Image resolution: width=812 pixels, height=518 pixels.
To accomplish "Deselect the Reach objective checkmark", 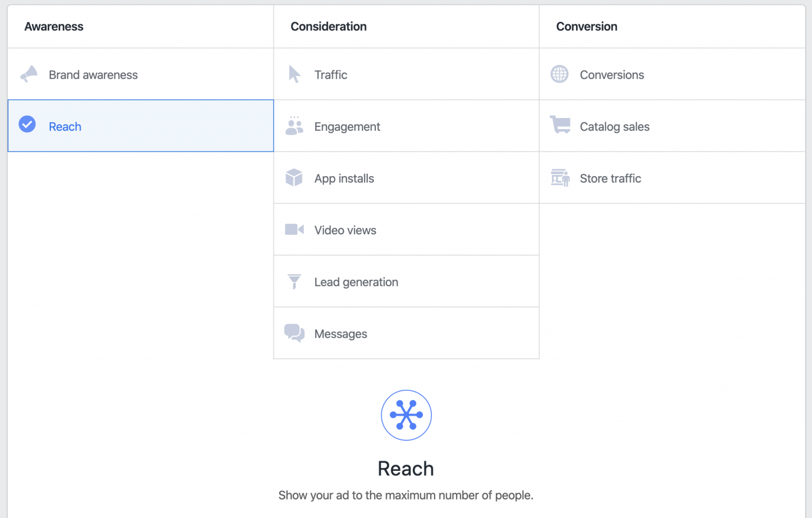I will [x=27, y=125].
